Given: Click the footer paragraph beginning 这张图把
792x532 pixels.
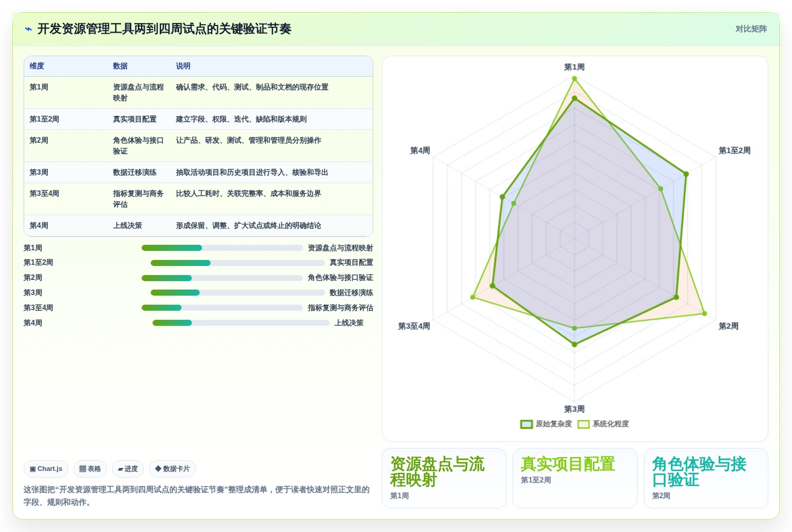Looking at the screenshot, I should click(x=197, y=496).
